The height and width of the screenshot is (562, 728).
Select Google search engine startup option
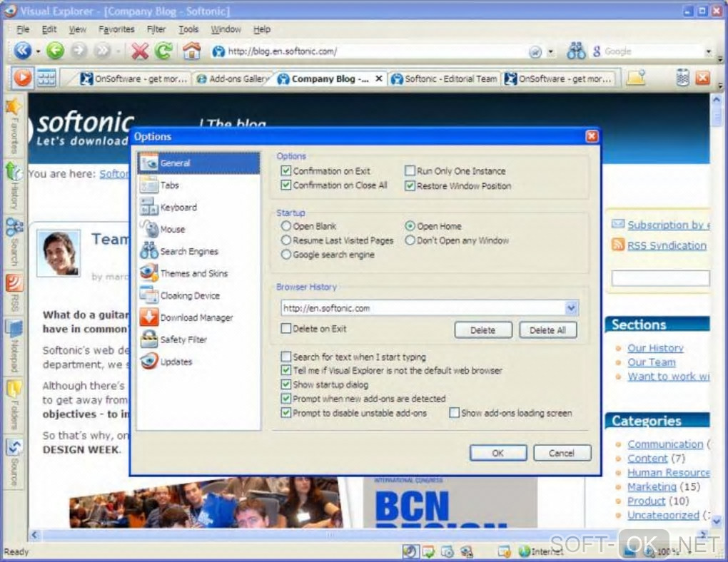tap(286, 255)
